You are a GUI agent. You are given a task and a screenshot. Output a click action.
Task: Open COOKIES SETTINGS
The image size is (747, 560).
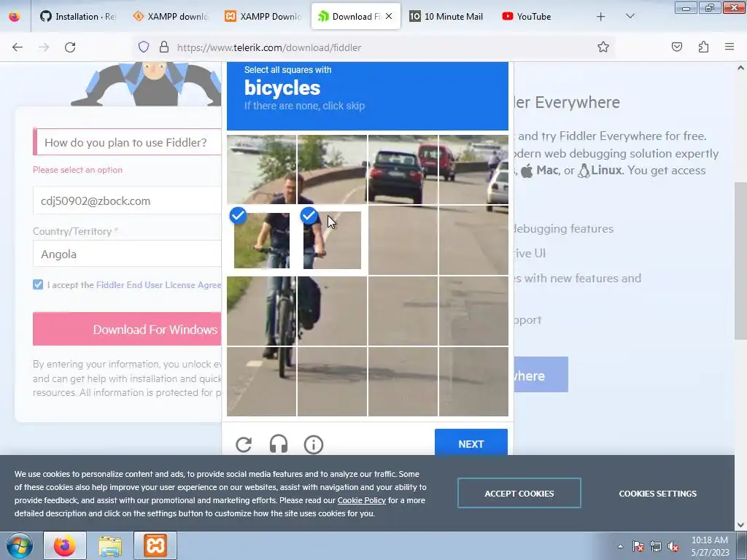coord(657,494)
